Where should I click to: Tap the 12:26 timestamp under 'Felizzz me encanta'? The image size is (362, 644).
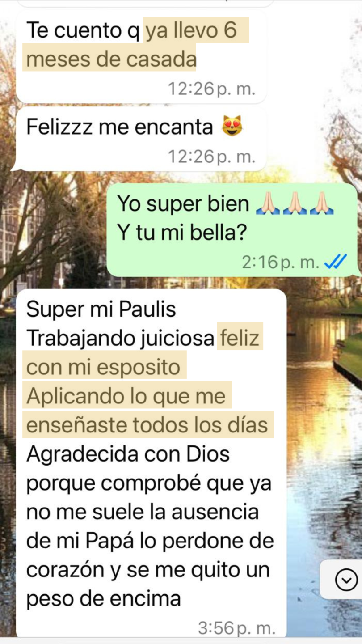[x=211, y=157]
